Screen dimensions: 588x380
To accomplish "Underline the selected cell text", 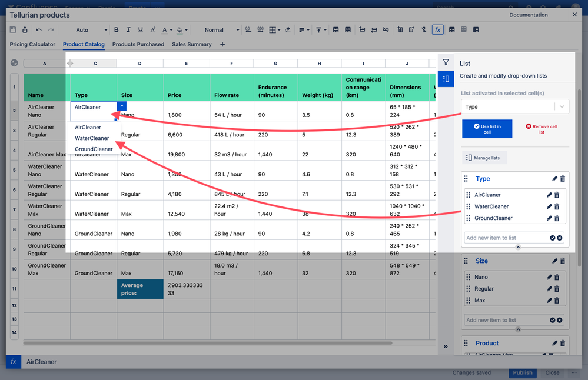I will (x=141, y=30).
